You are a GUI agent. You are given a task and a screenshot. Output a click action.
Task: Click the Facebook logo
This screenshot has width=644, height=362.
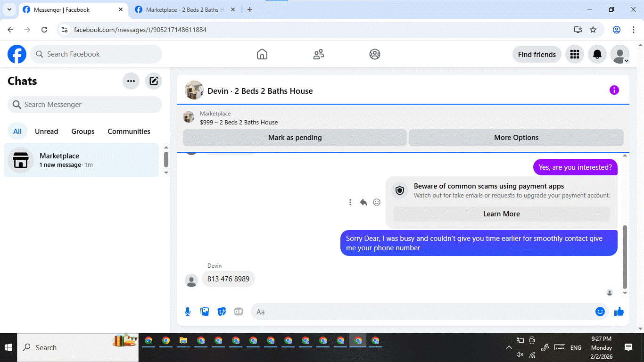tap(17, 54)
